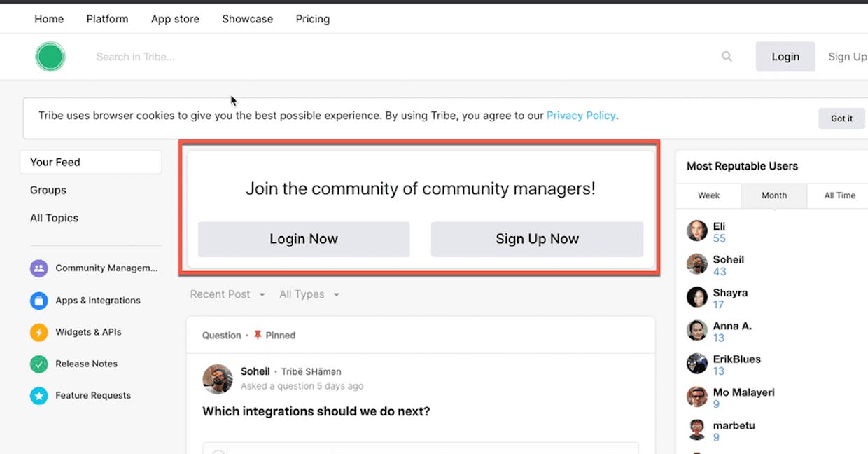Click the search magnifier icon
The width and height of the screenshot is (868, 454).
click(727, 57)
